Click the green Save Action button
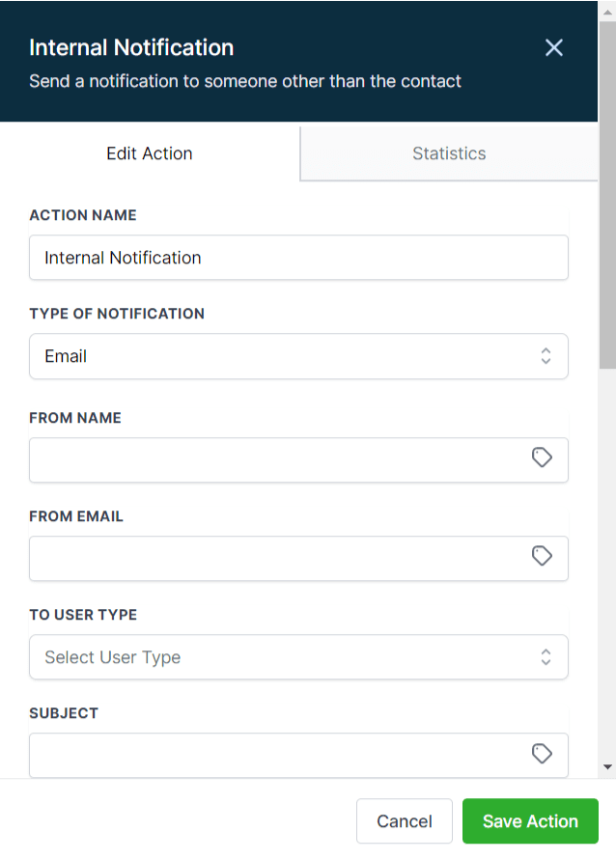 point(530,821)
